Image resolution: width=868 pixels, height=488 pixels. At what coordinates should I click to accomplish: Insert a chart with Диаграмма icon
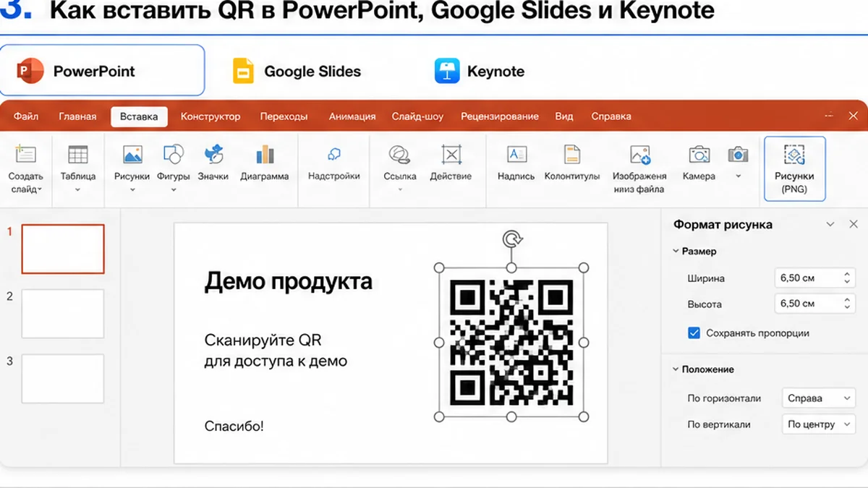pyautogui.click(x=265, y=154)
